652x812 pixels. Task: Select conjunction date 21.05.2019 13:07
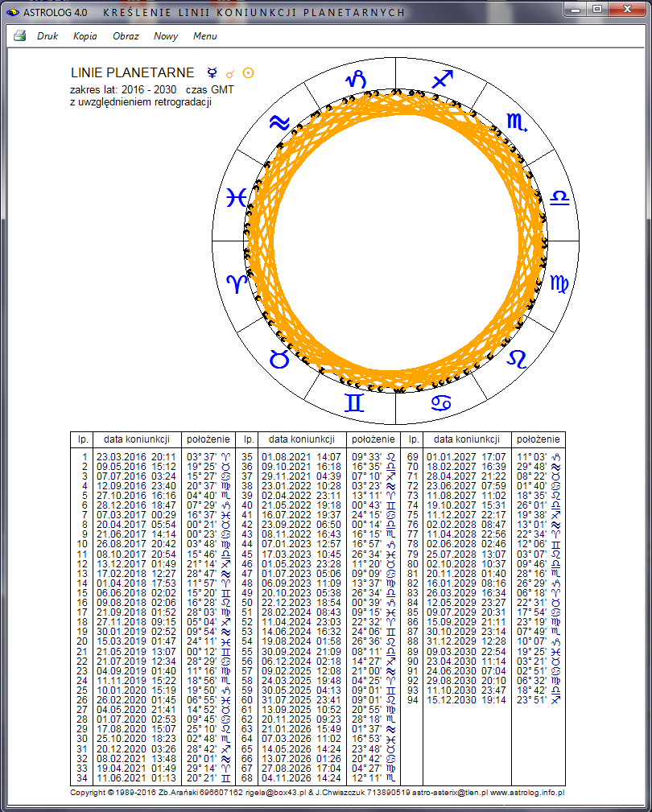coord(136,652)
